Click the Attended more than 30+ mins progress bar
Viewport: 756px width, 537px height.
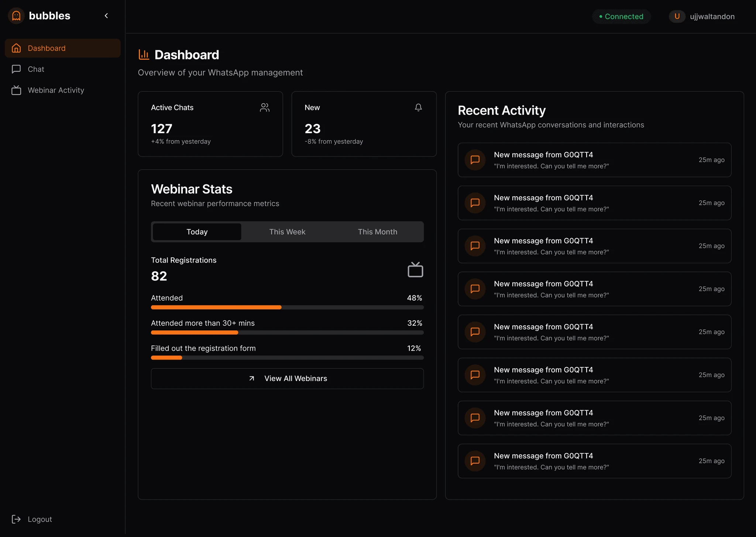[287, 332]
